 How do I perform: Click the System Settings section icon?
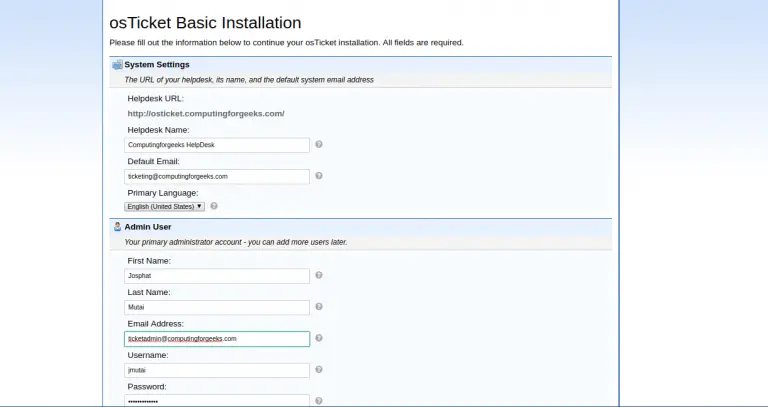[x=117, y=64]
